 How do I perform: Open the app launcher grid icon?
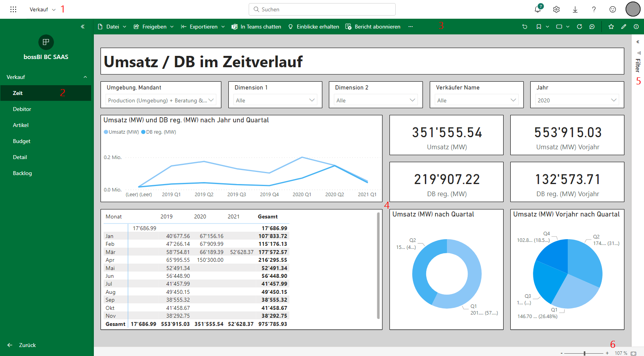(x=13, y=9)
